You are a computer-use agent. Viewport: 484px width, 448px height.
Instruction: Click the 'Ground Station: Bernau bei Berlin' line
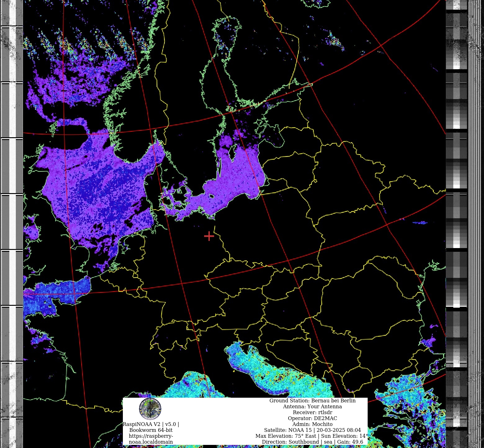pyautogui.click(x=312, y=400)
